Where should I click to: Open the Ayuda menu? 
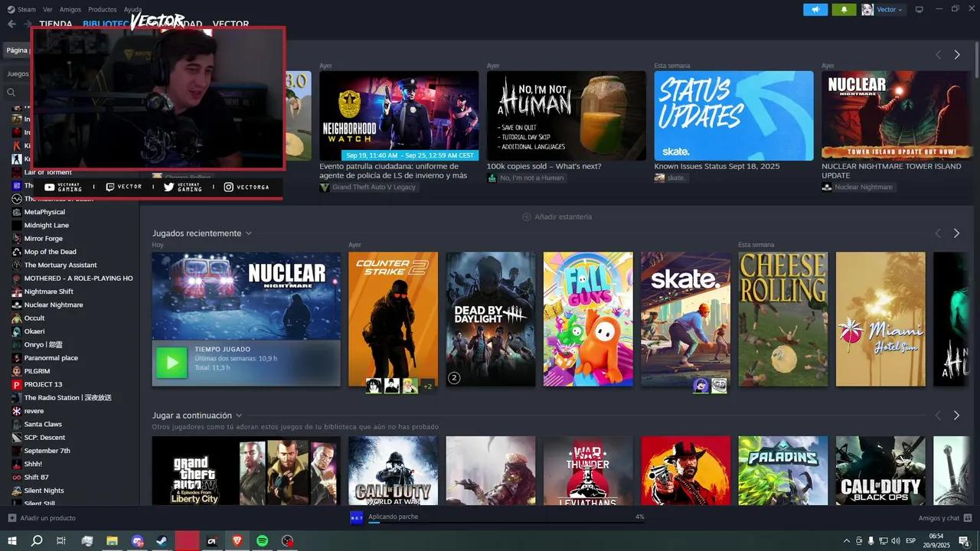point(132,9)
